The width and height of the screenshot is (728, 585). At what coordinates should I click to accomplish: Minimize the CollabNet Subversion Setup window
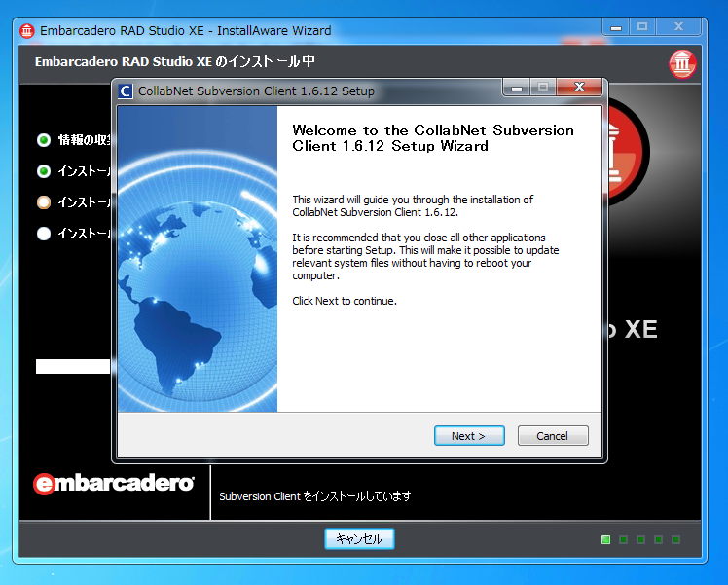point(517,88)
